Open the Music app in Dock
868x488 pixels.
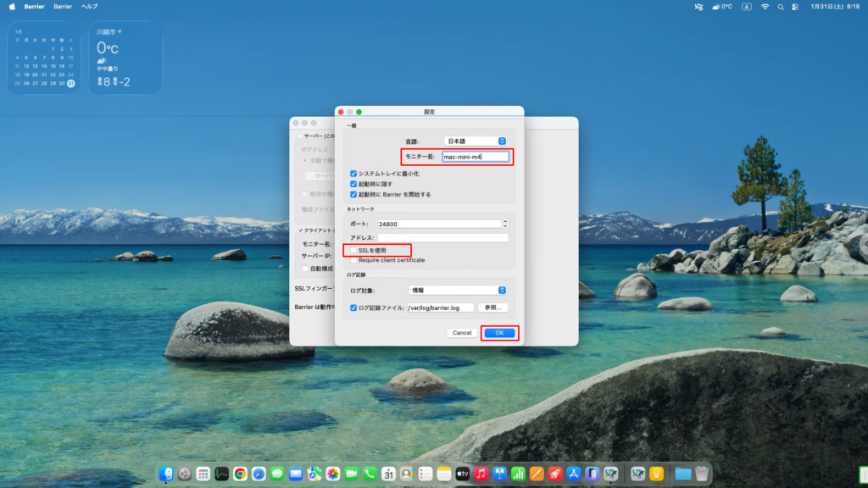click(x=481, y=474)
